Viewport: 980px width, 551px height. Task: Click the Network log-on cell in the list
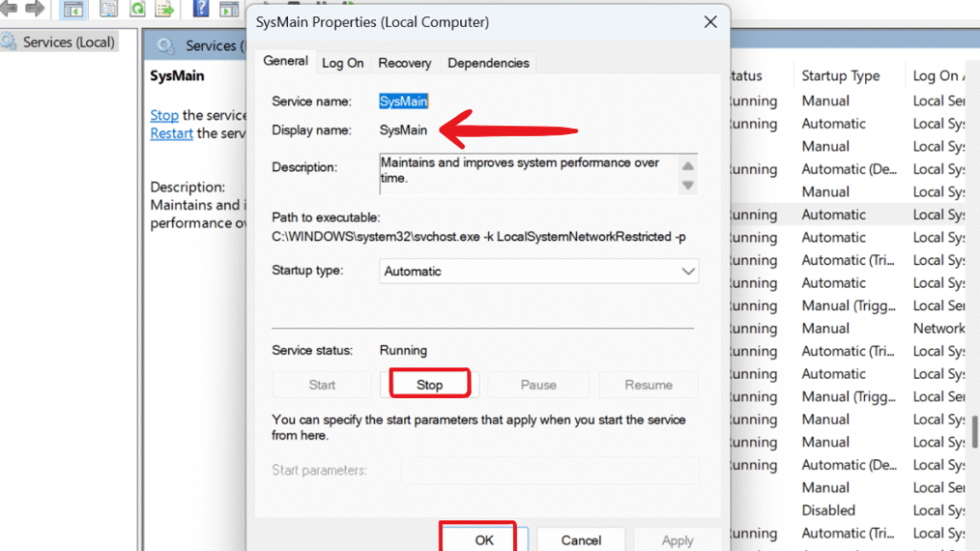pos(939,329)
